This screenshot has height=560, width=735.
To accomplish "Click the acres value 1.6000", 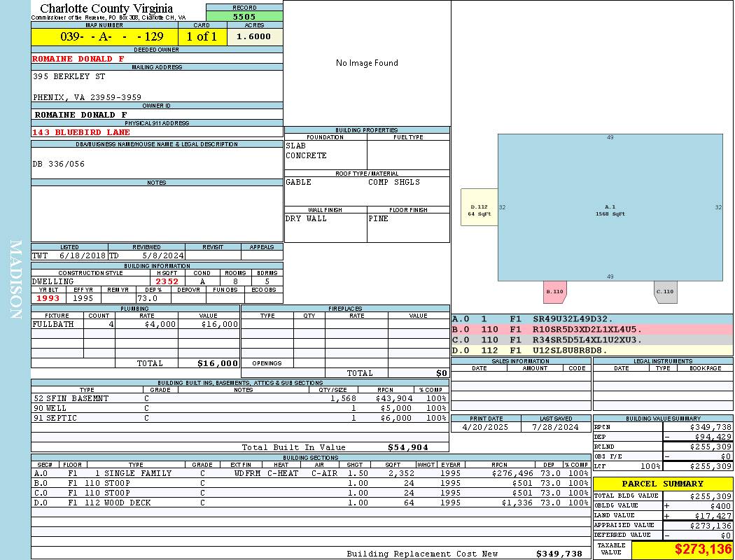I will point(253,36).
